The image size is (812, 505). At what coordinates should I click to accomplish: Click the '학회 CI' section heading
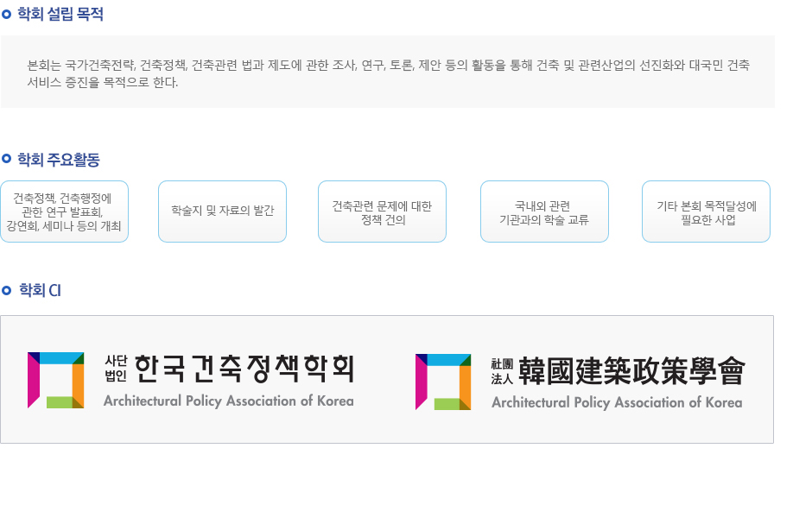coord(40,290)
